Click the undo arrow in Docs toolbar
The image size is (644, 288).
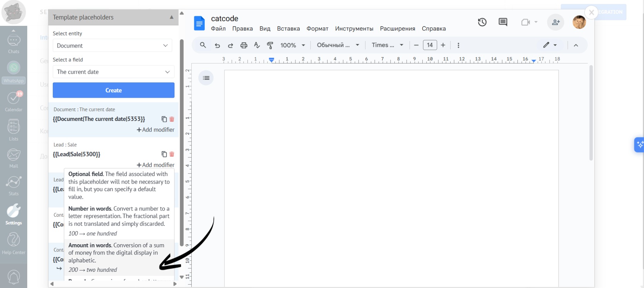point(217,45)
